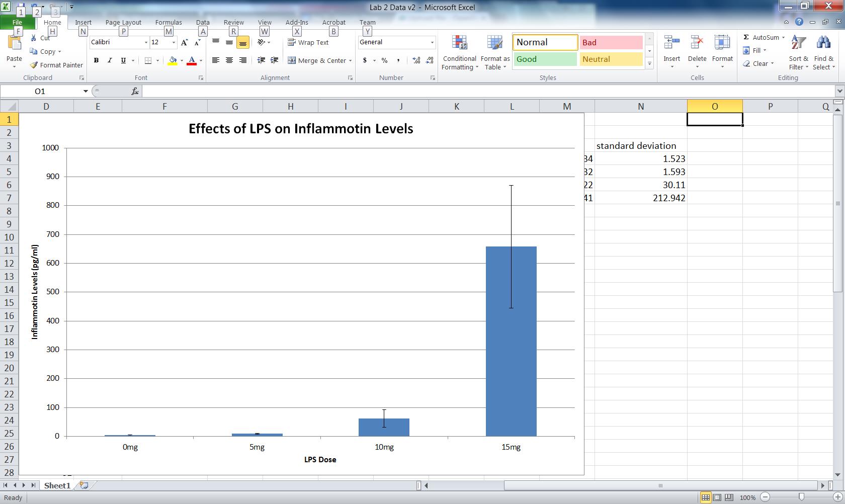Toggle bold formatting

click(96, 60)
